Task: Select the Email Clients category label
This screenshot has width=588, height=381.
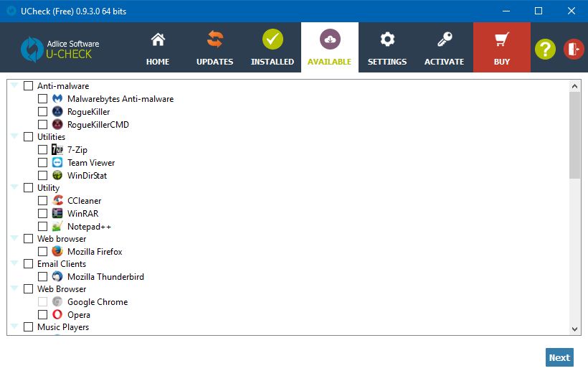Action: click(x=62, y=264)
